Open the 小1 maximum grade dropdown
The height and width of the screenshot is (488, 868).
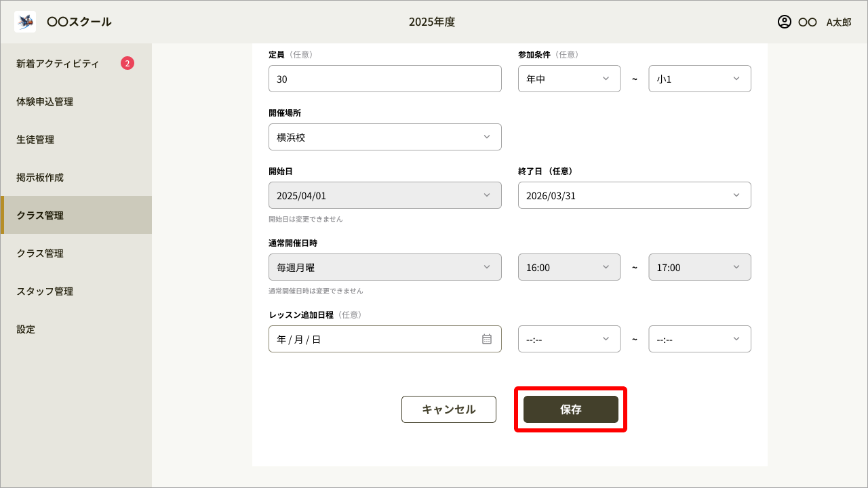(699, 79)
